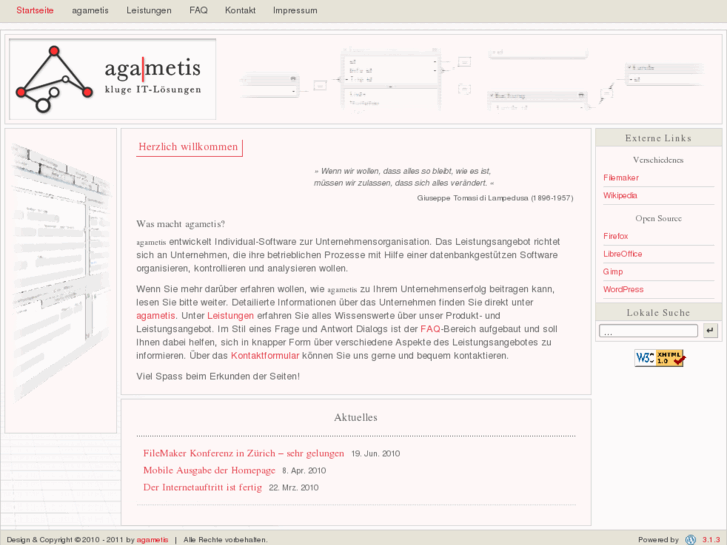Click the blurred screenshot image in left sidebar
This screenshot has height=545, width=727.
click(61, 274)
